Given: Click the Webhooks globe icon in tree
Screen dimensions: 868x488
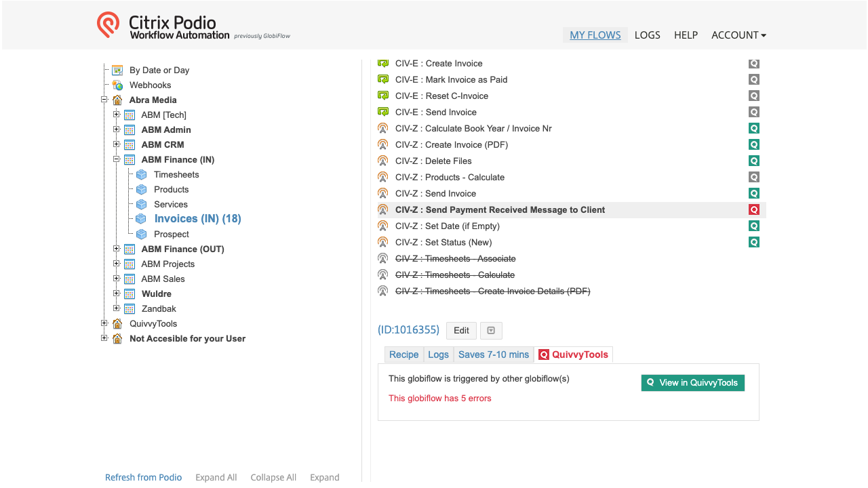Looking at the screenshot, I should [x=117, y=85].
